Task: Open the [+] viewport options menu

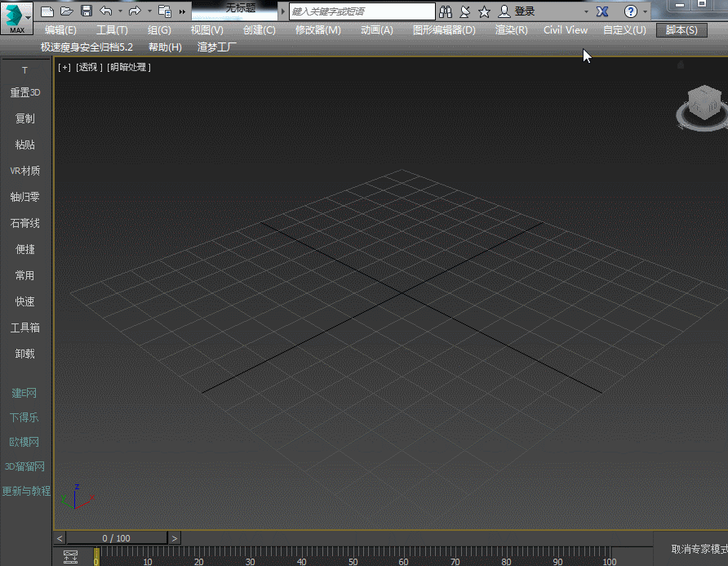Action: (64, 67)
